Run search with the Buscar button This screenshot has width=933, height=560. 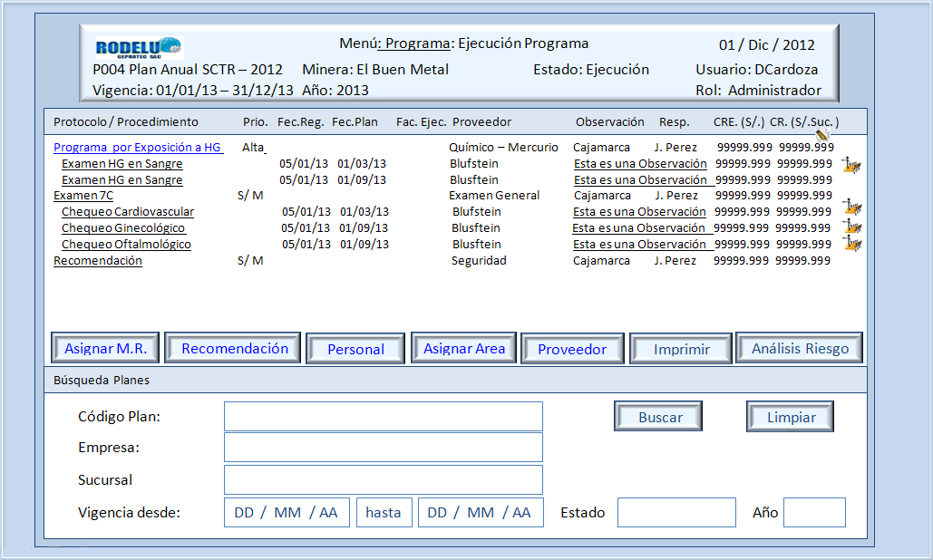tap(658, 416)
